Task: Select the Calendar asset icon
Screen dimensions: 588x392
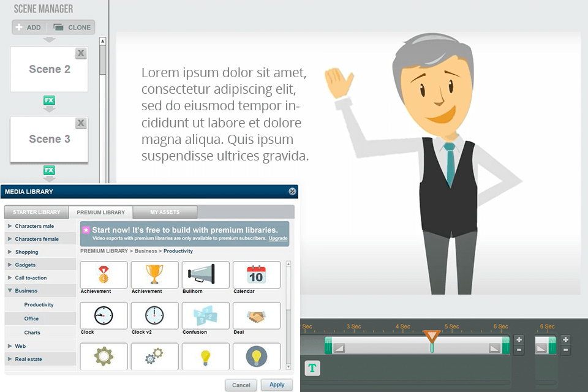Action: pos(257,274)
